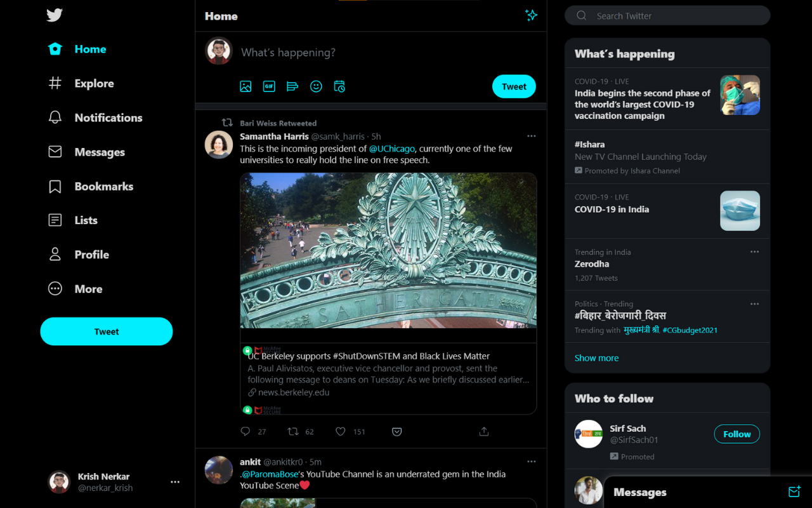This screenshot has height=508, width=812.
Task: Open Bookmarks in sidebar
Action: point(91,186)
